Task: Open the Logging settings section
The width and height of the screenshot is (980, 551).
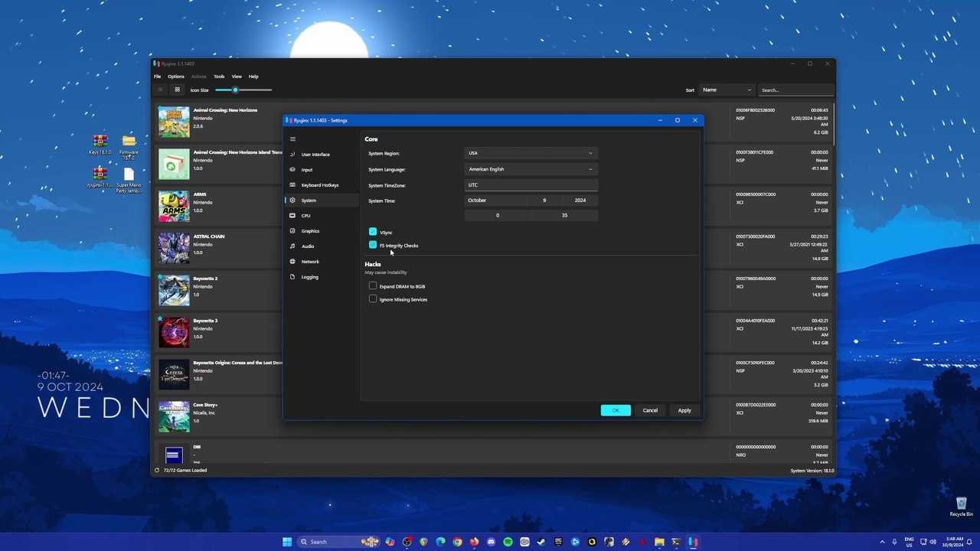Action: tap(320, 277)
